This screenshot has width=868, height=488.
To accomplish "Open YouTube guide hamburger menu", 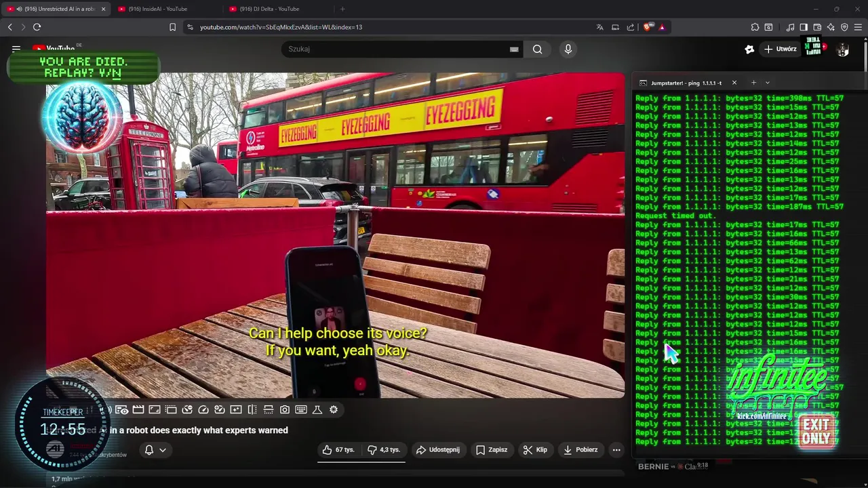I will (x=16, y=49).
